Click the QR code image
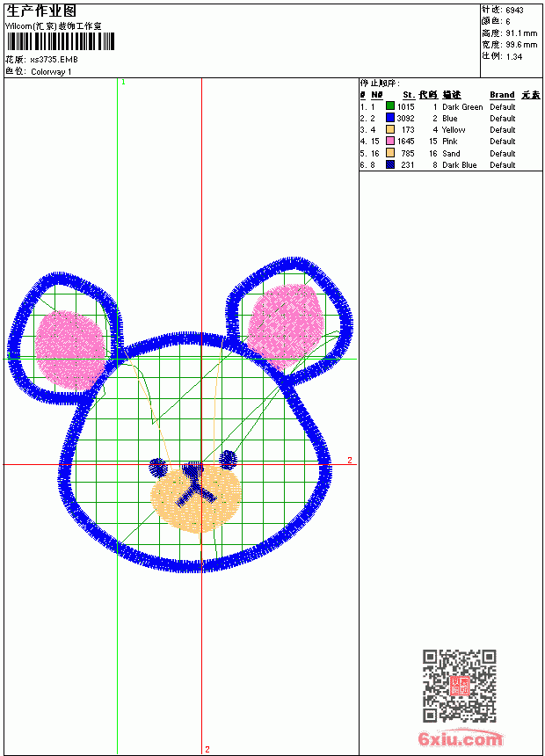This screenshot has height=756, width=545. pyautogui.click(x=460, y=686)
